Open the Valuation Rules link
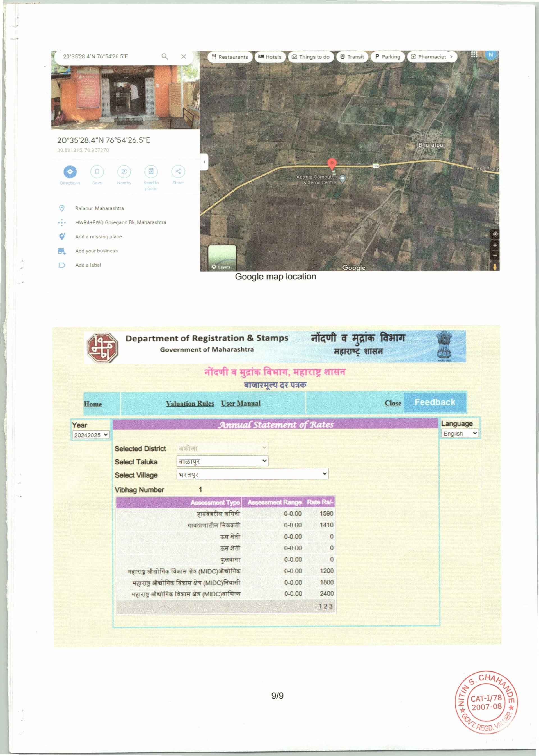Viewport: 539px width, 756px height. 190,403
